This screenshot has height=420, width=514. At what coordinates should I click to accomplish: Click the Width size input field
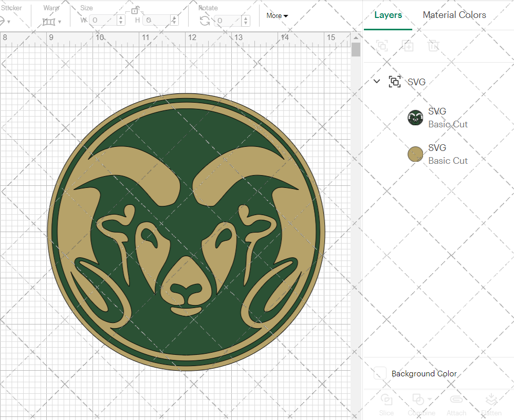[104, 21]
